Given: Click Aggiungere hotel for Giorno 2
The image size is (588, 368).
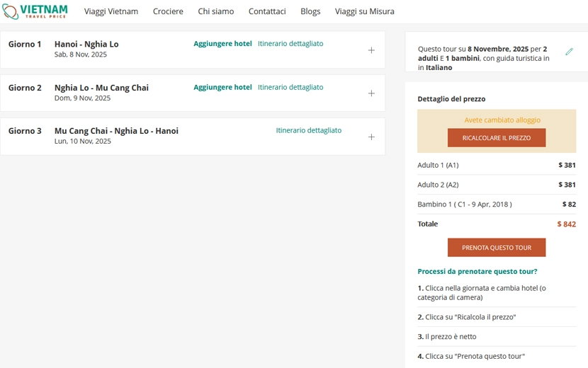Looking at the screenshot, I should [222, 87].
